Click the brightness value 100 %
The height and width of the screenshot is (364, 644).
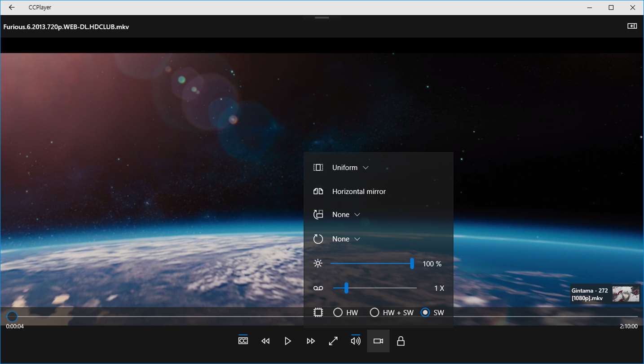click(x=432, y=264)
